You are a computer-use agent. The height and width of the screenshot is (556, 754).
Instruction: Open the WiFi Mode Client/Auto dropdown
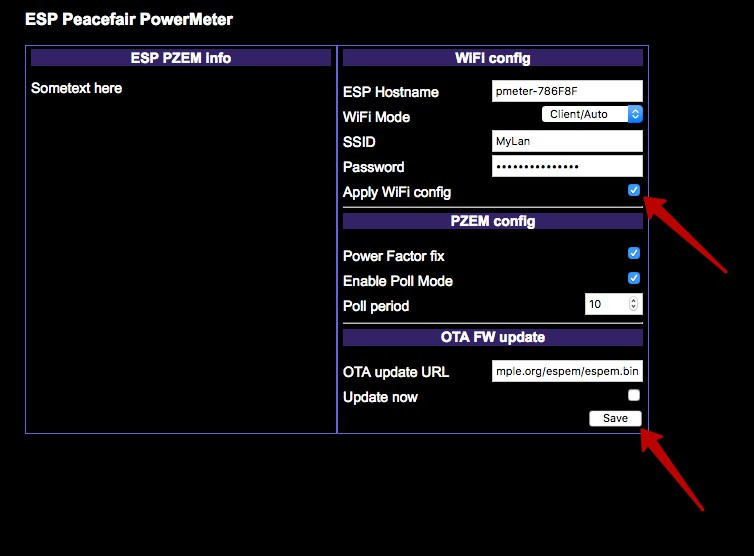point(592,114)
